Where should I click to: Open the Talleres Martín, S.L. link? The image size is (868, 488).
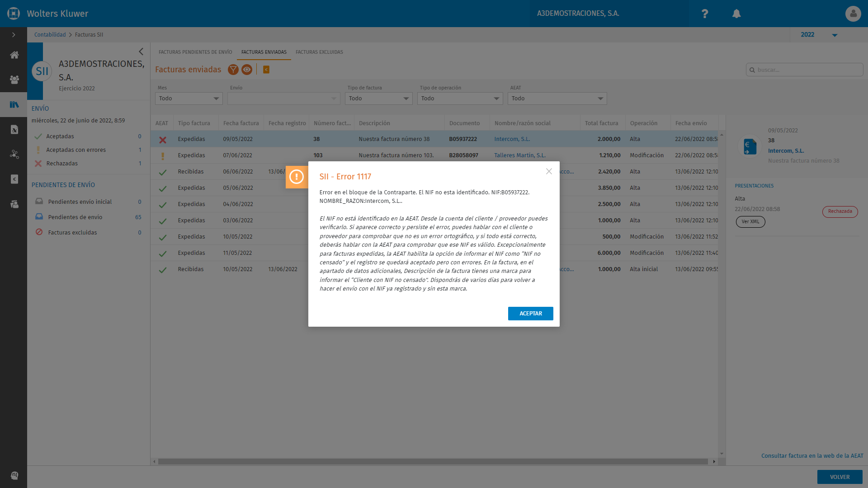point(520,155)
